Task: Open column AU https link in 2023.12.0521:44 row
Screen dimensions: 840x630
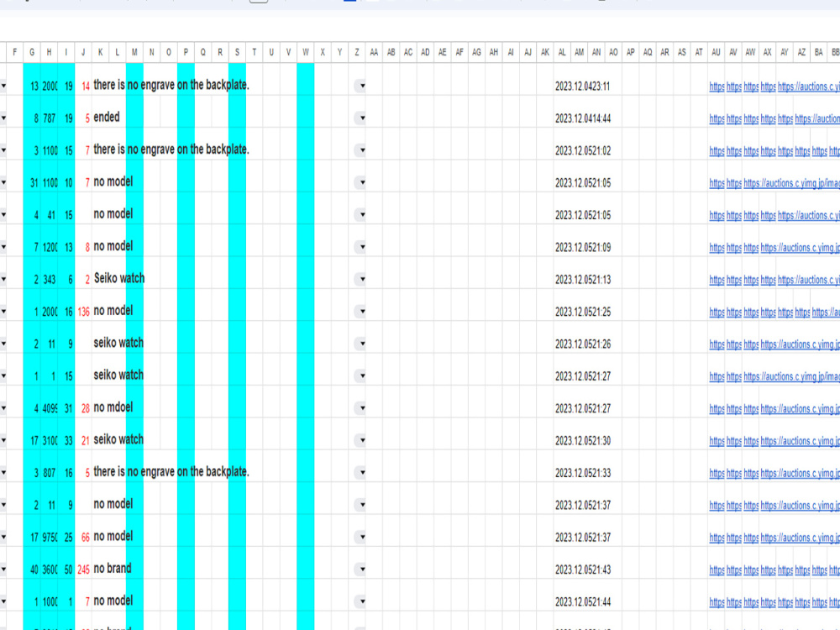Action: (717, 602)
